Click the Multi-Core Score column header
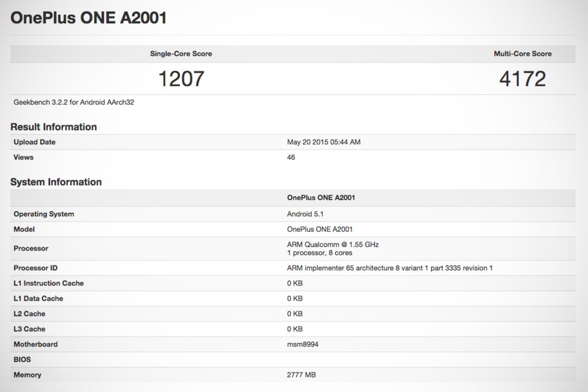This screenshot has height=392, width=588. [x=522, y=54]
